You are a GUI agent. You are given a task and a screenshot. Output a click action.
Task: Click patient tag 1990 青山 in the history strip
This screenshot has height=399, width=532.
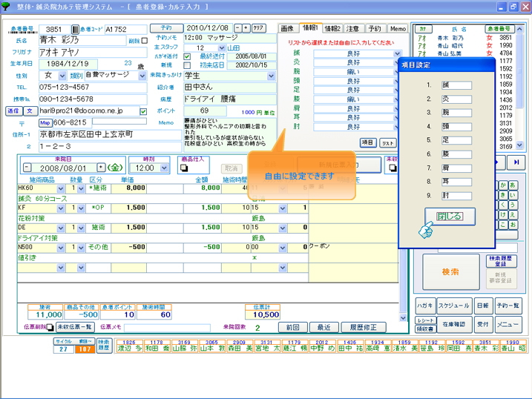pyautogui.click(x=513, y=346)
